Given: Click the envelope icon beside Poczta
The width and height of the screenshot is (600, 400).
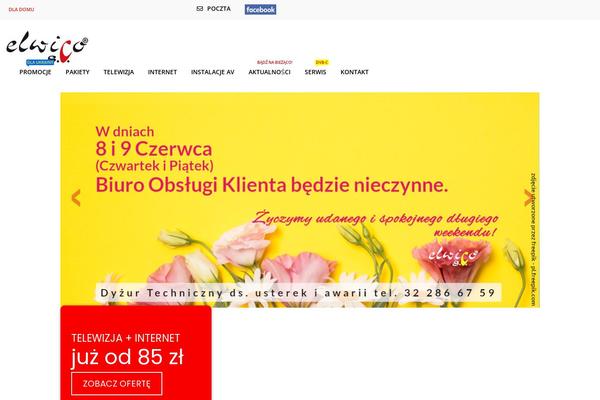Looking at the screenshot, I should tap(199, 8).
